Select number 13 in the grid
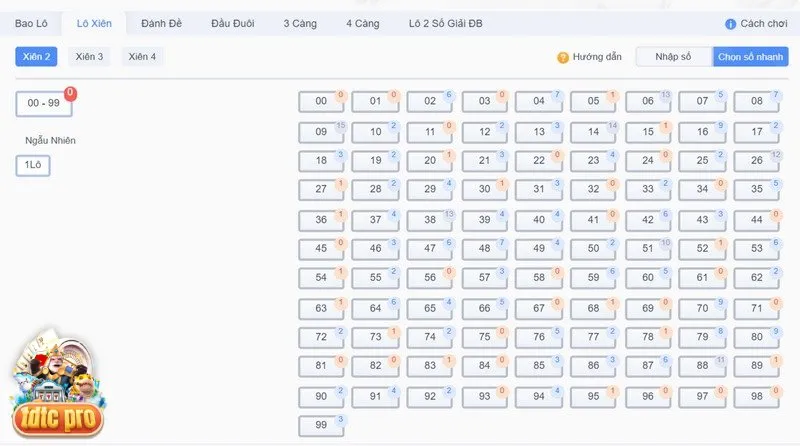The height and width of the screenshot is (446, 800). pyautogui.click(x=539, y=132)
